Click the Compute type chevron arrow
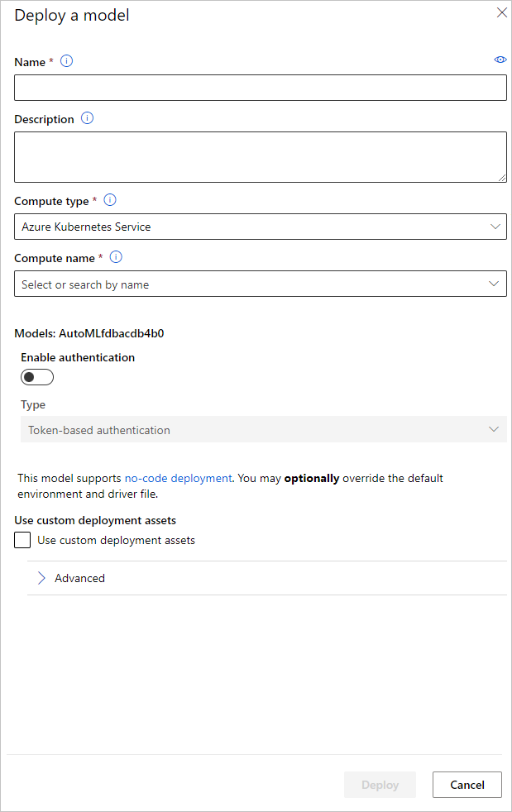512x812 pixels. (x=495, y=227)
